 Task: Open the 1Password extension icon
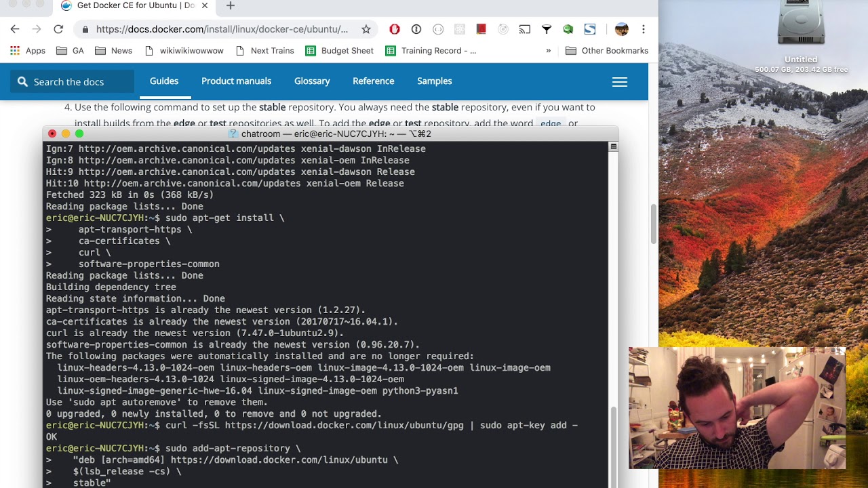[x=416, y=29]
